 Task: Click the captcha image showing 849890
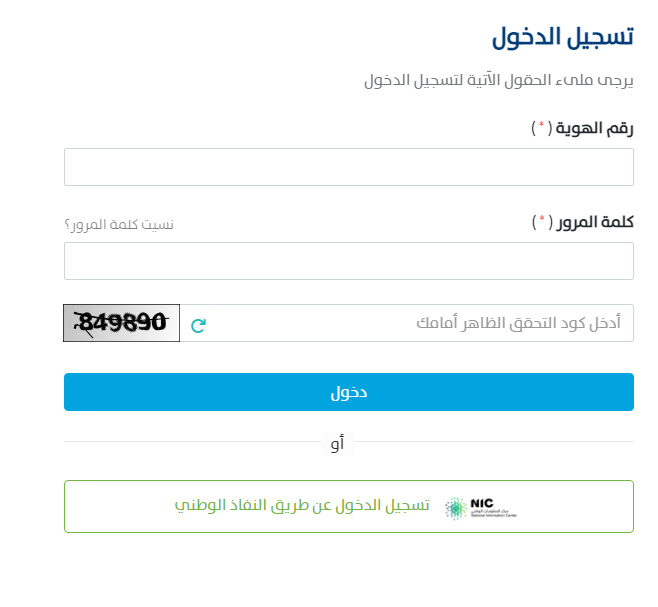coord(121,323)
